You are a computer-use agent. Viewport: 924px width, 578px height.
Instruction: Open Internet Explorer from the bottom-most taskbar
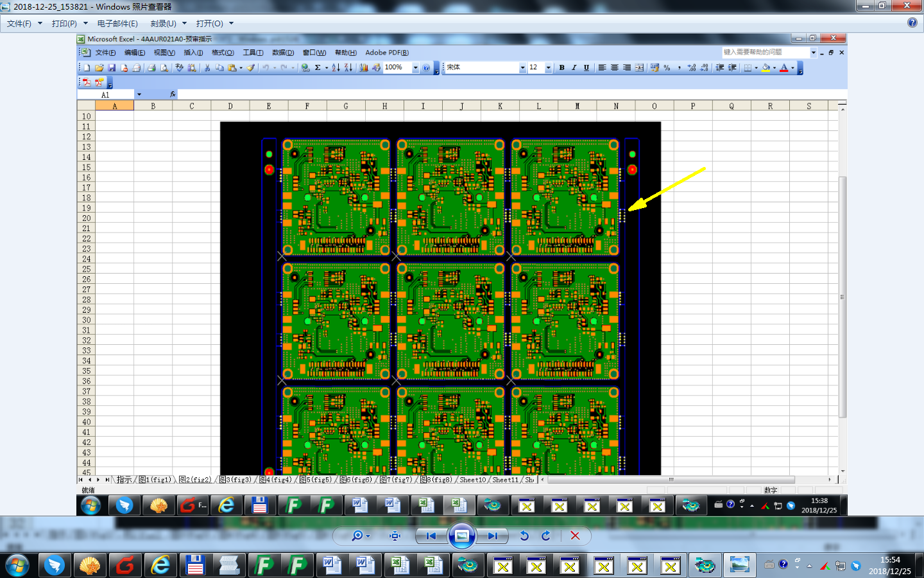point(160,565)
